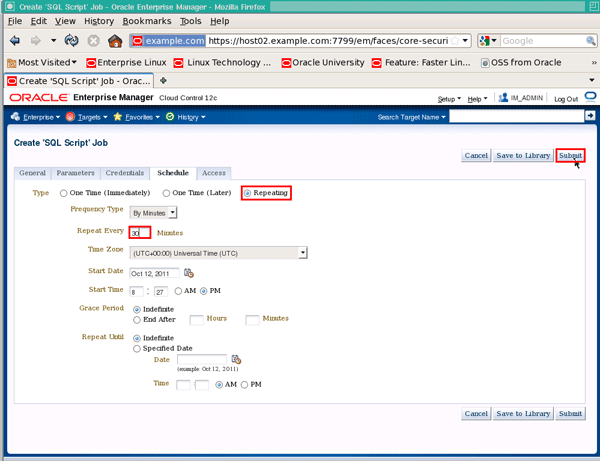
Task: Open the Firefox Bookmarks menu
Action: (x=147, y=21)
